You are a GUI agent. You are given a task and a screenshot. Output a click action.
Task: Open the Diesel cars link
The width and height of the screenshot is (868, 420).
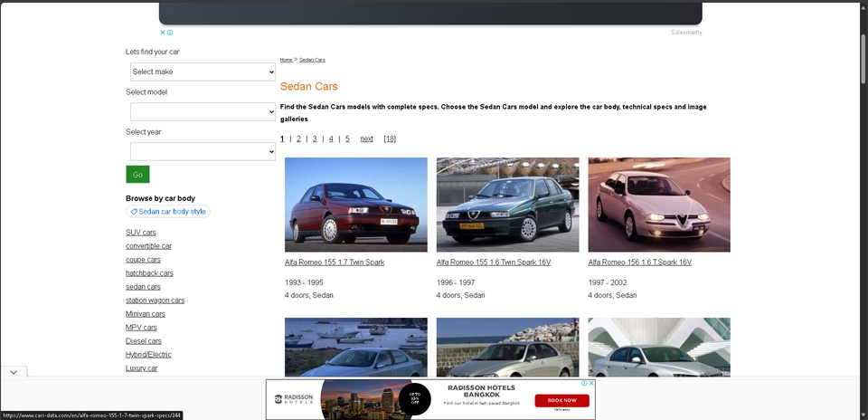coord(144,340)
